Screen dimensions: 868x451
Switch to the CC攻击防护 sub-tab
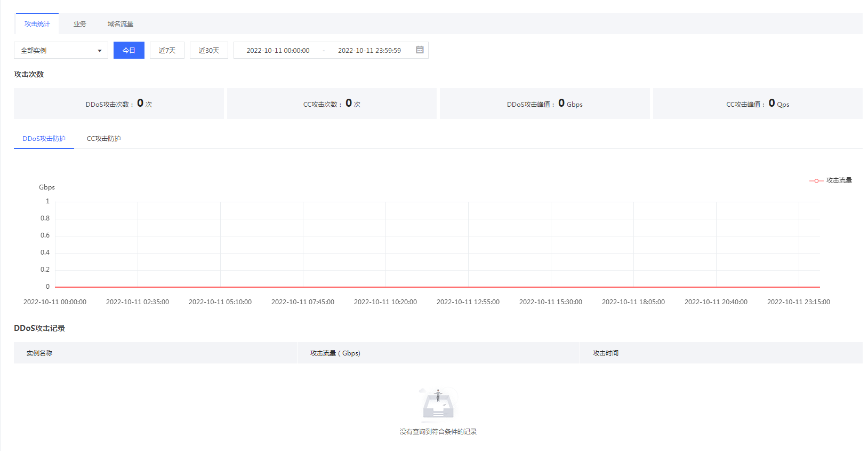coord(103,139)
